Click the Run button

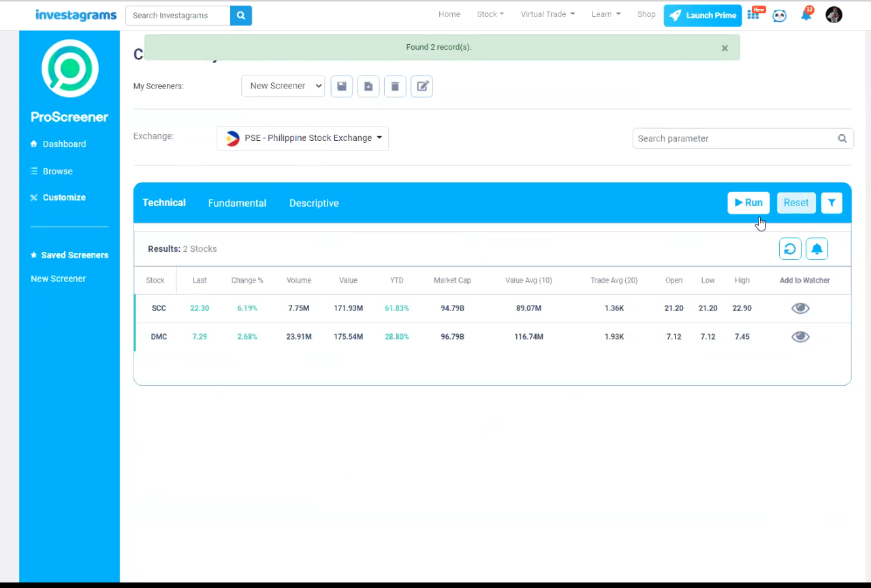748,203
